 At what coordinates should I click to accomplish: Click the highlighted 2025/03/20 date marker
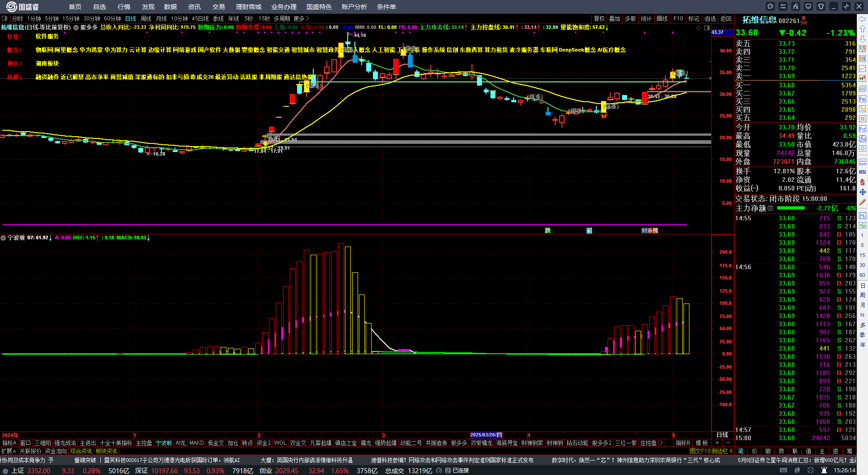[x=486, y=435]
